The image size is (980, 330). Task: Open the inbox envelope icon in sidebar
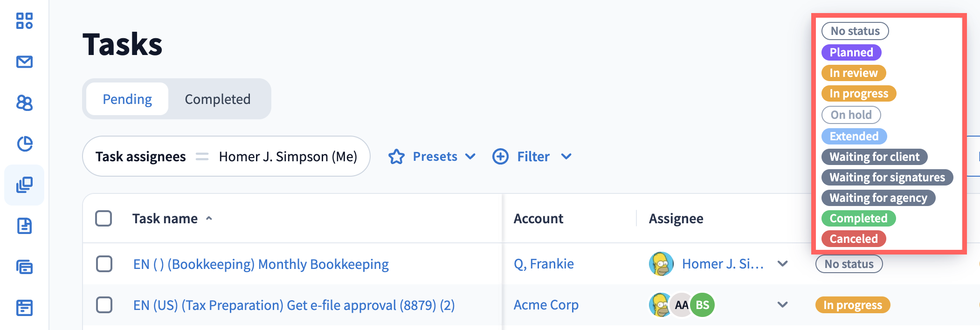click(24, 62)
